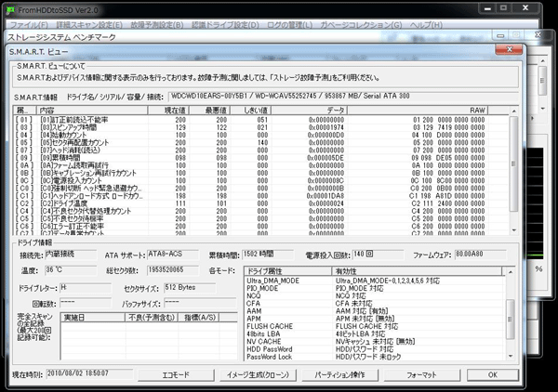558x392 pixels.
Task: Click the 不良(予測含む) column header
Action: [152, 318]
